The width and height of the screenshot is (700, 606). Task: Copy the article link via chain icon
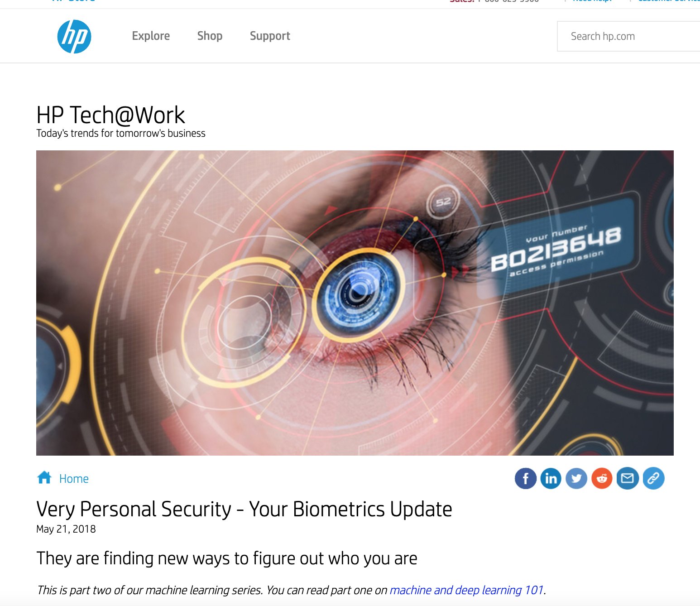[x=653, y=478]
